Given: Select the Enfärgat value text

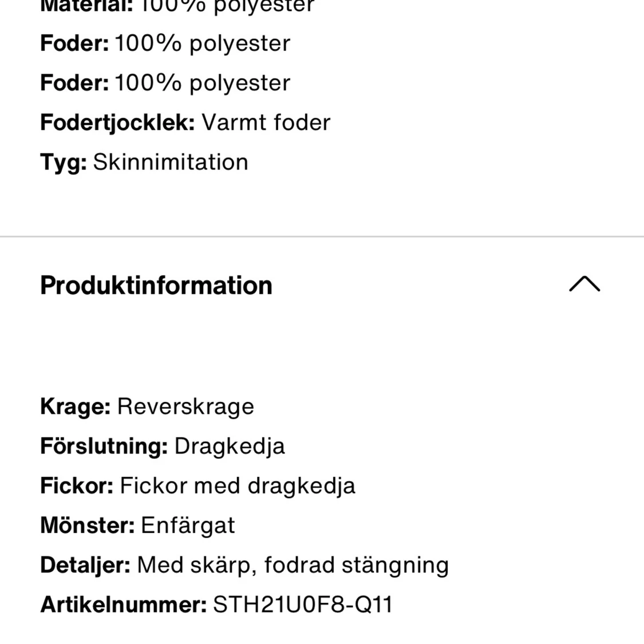Looking at the screenshot, I should click(x=188, y=526).
